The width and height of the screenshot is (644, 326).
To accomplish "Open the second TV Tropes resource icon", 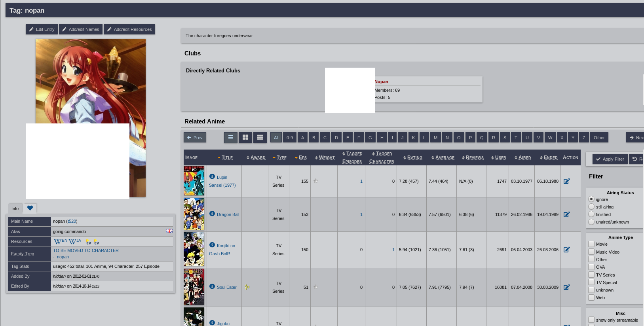I will click(x=97, y=242).
